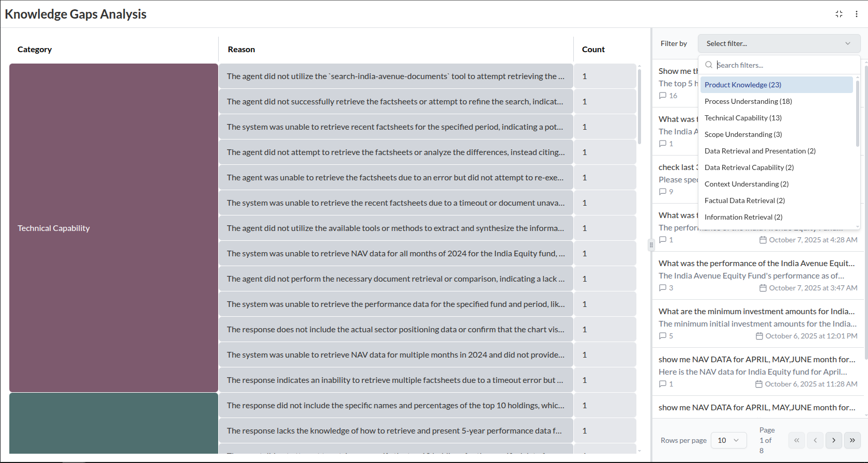Pick Scope Understanding (3) filter option
The height and width of the screenshot is (463, 868).
(x=743, y=134)
